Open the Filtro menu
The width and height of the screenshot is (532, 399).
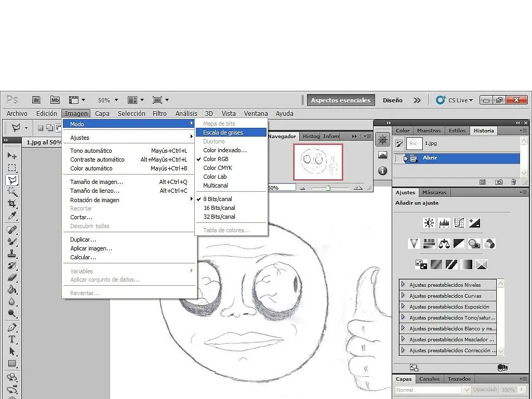(159, 113)
